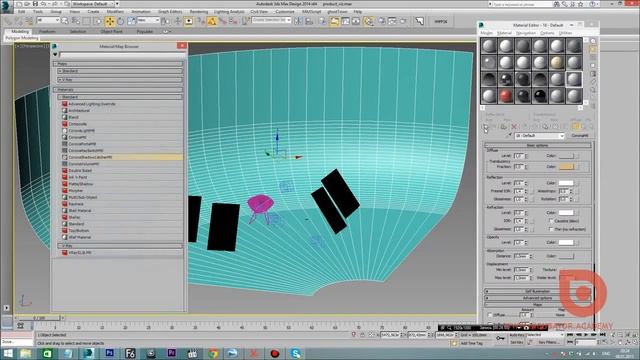The width and height of the screenshot is (640, 360).
Task: Click the Undo link/unlink toolbar icon
Action: point(18,21)
